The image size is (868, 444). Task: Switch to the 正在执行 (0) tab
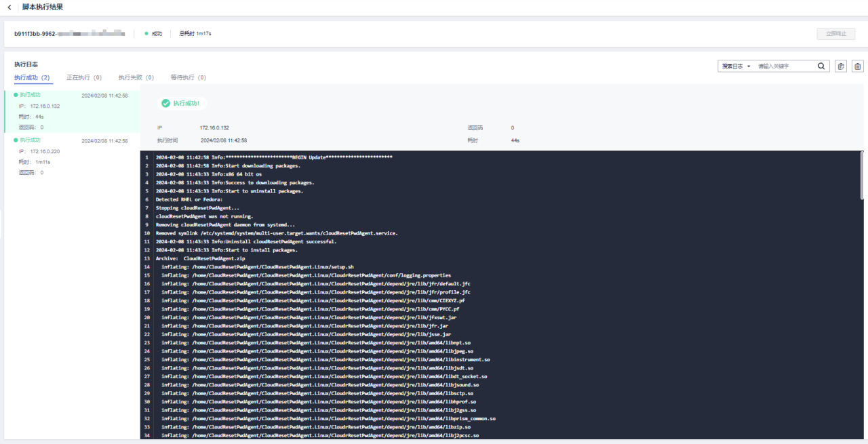tap(84, 77)
